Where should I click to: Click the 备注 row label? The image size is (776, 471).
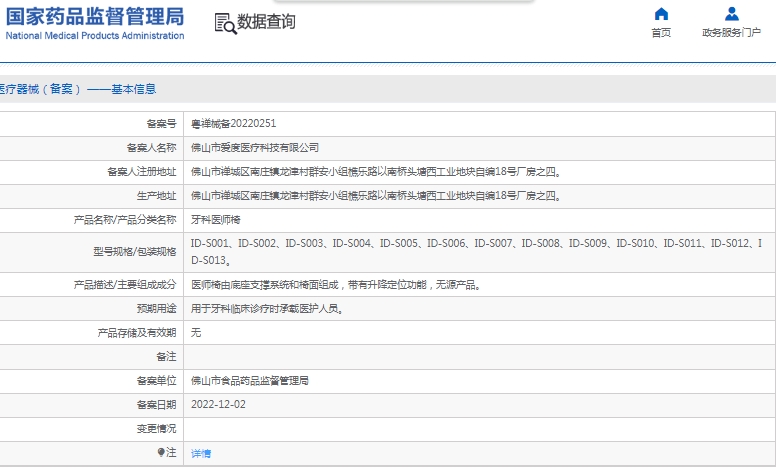166,356
